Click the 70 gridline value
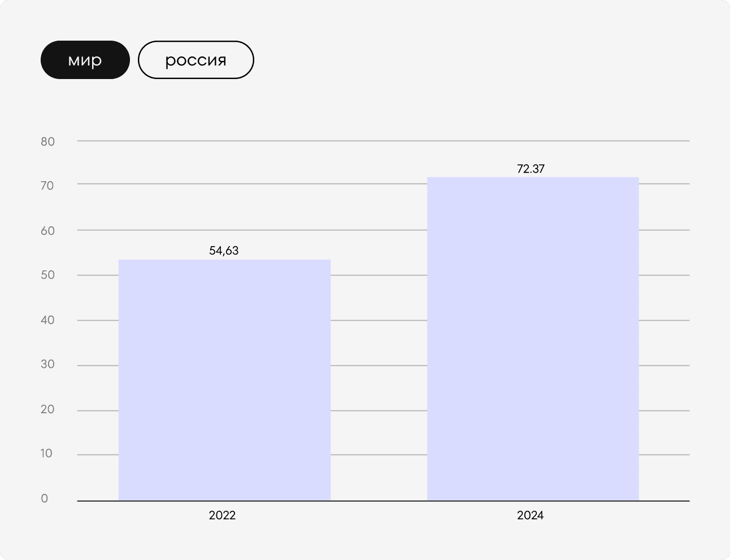730x560 pixels. (48, 186)
